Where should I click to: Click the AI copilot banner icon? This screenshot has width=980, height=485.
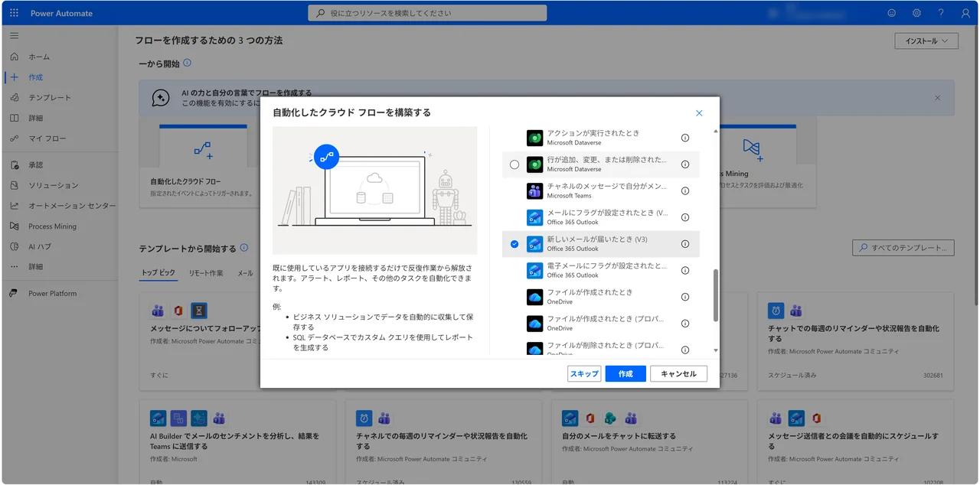tap(160, 98)
